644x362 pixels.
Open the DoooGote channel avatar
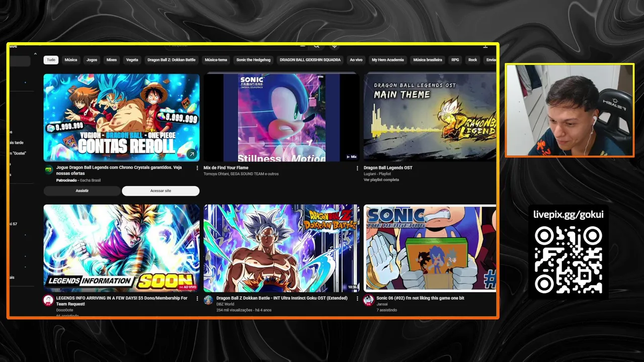tap(48, 300)
